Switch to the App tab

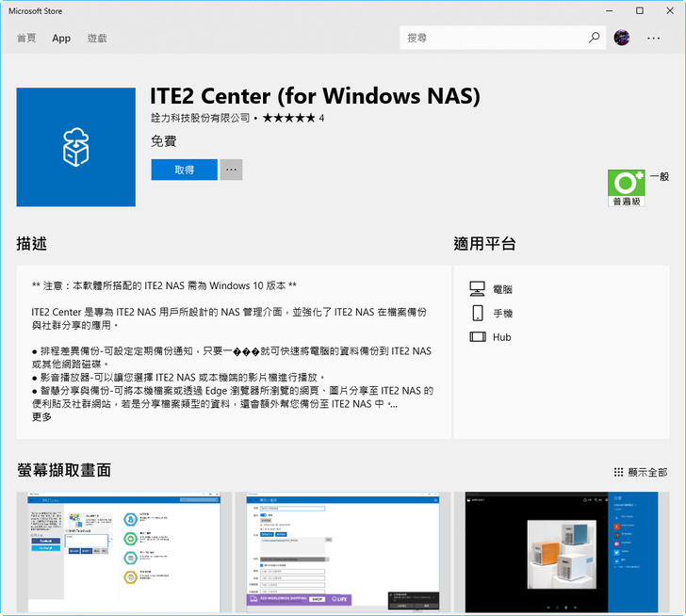pyautogui.click(x=61, y=38)
